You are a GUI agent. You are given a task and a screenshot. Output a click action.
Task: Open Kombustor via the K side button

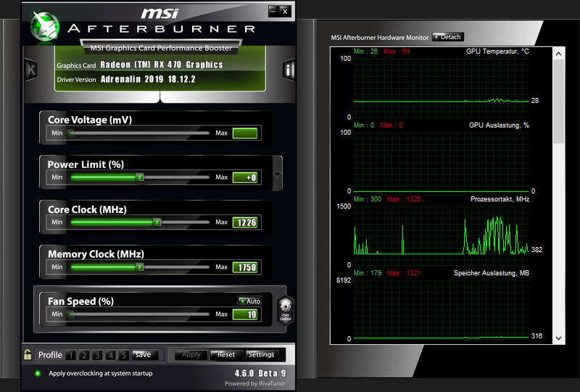[30, 70]
